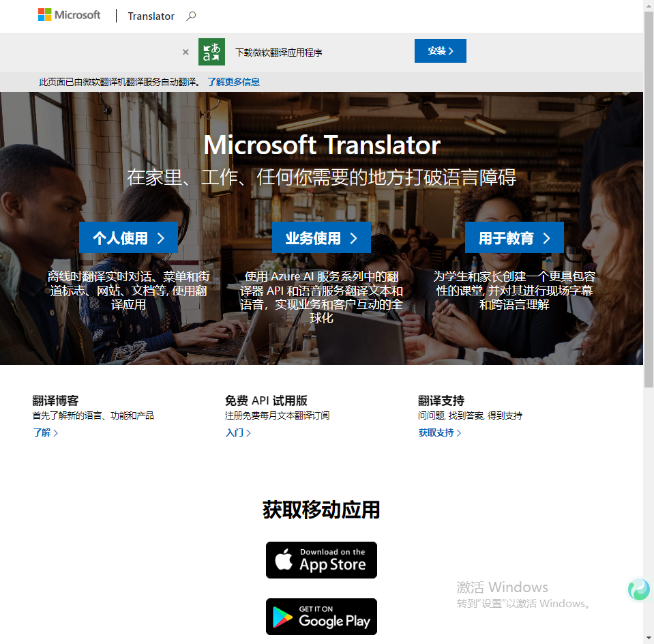
Task: Select the 业务使用 button
Action: click(321, 237)
